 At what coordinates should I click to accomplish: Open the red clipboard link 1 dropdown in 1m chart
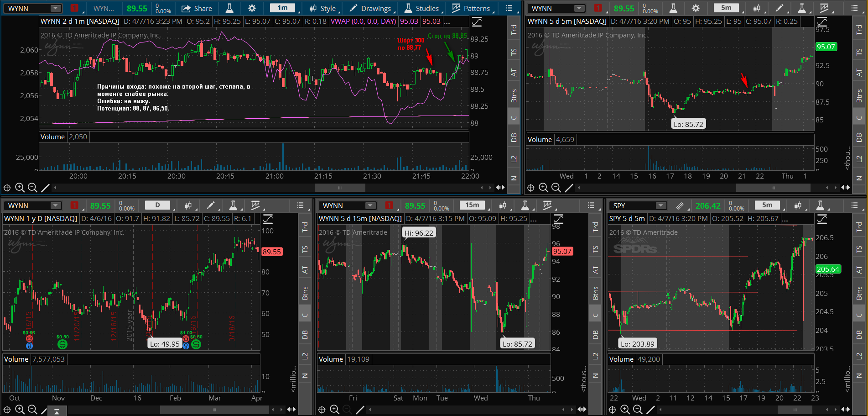click(74, 8)
